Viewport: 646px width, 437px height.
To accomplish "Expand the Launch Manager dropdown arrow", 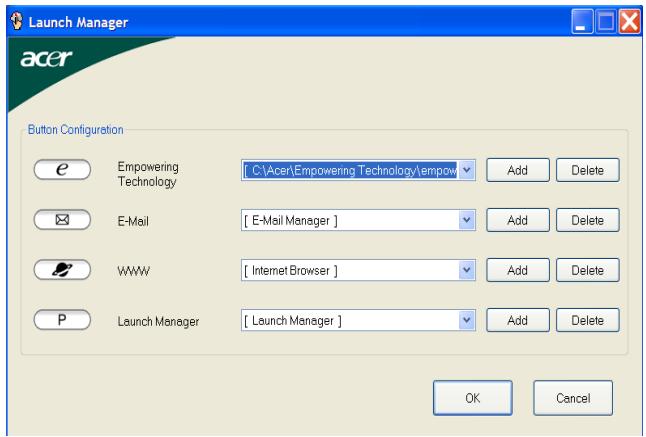I will click(x=467, y=320).
